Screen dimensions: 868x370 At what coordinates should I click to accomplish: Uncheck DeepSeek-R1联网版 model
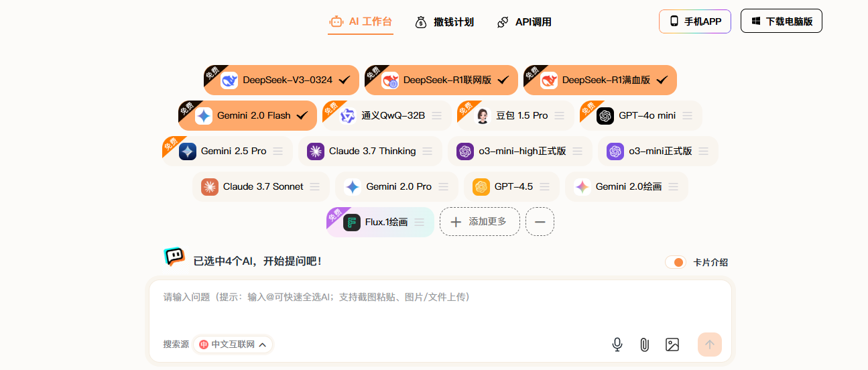tap(503, 80)
